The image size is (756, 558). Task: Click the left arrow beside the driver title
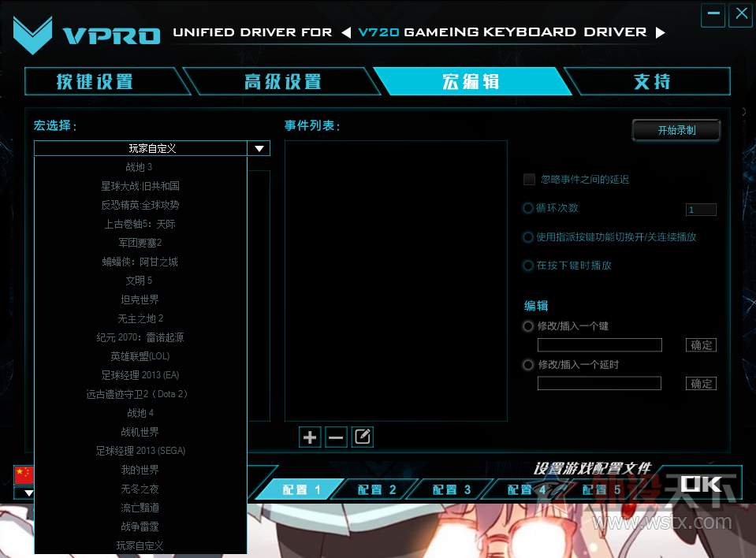point(346,32)
